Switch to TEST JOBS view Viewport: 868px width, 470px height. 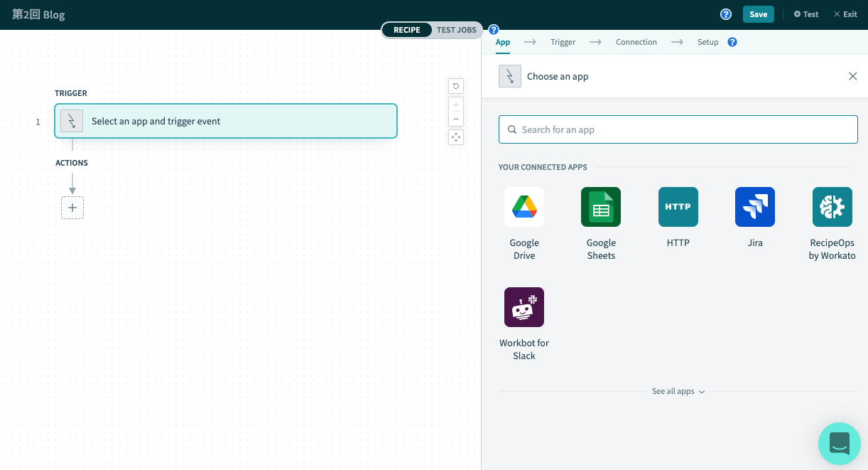coord(457,30)
